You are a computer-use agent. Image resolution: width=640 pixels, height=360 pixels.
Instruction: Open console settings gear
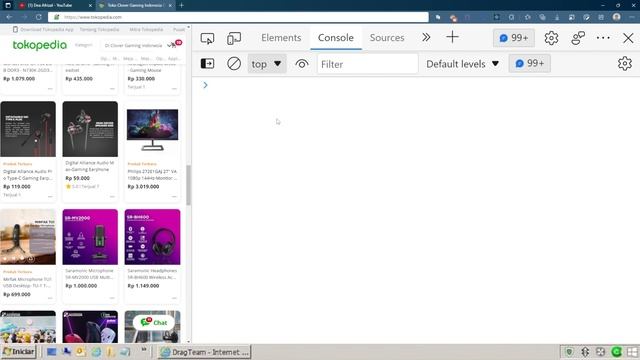(x=624, y=64)
